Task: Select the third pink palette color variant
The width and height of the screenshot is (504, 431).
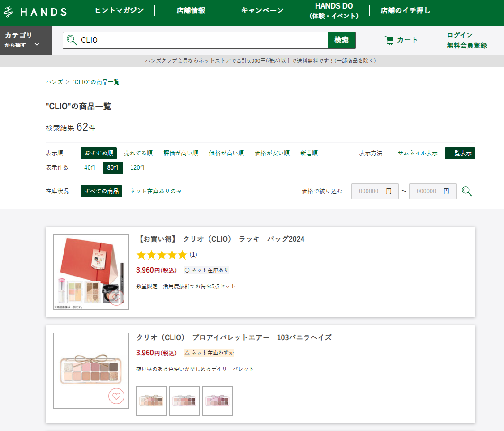Action: click(x=217, y=401)
